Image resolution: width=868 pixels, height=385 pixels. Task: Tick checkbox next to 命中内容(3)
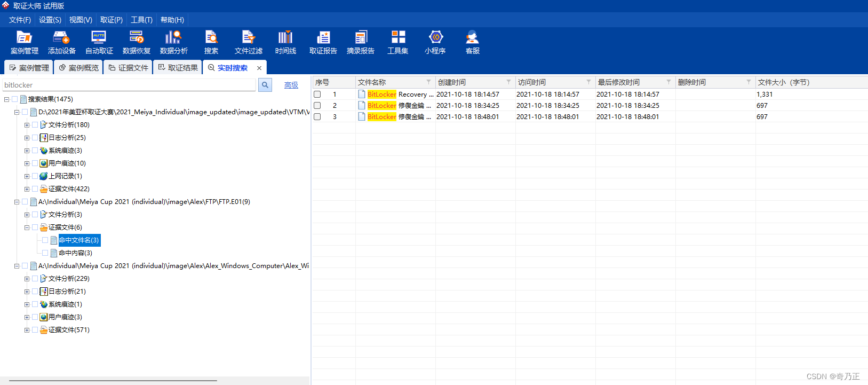(45, 253)
